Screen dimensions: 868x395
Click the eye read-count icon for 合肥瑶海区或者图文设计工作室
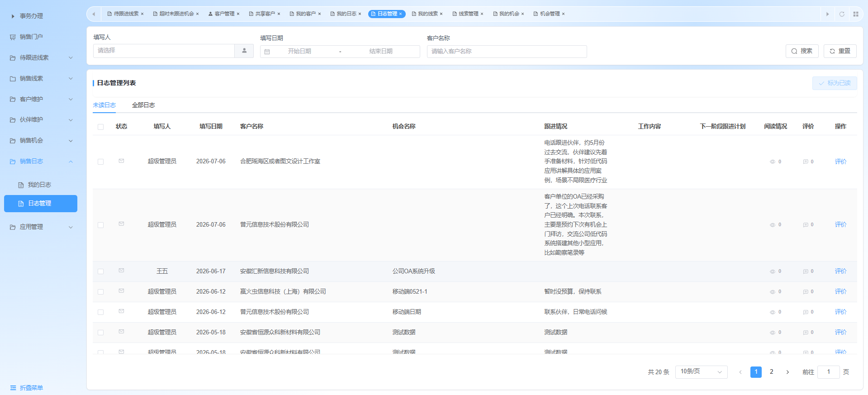point(773,162)
